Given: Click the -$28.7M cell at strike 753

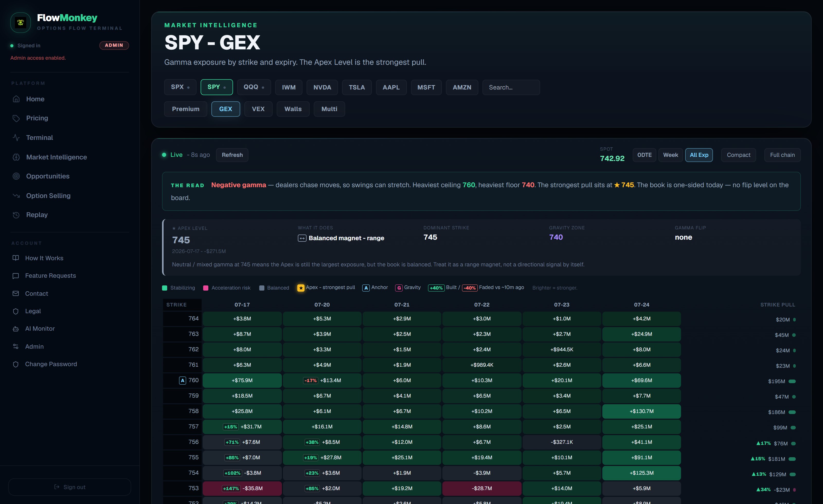Looking at the screenshot, I should 482,489.
